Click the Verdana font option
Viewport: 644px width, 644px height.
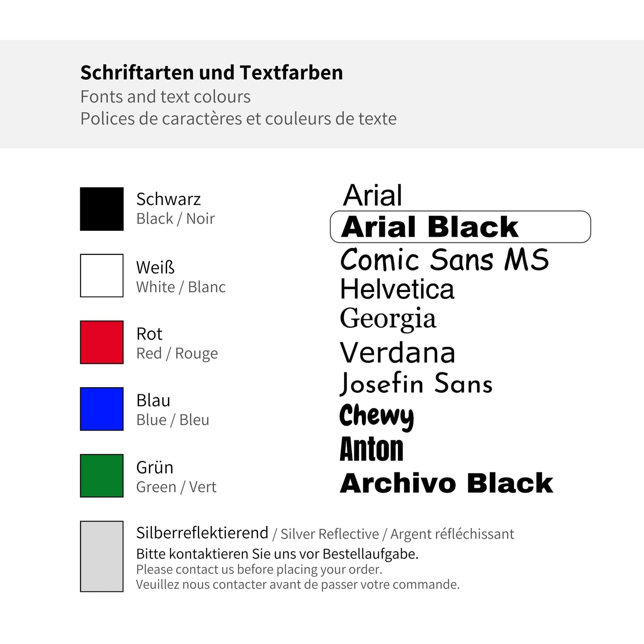398,353
